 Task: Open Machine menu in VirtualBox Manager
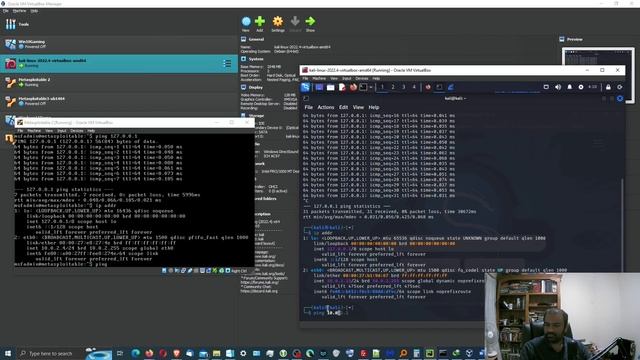19,11
